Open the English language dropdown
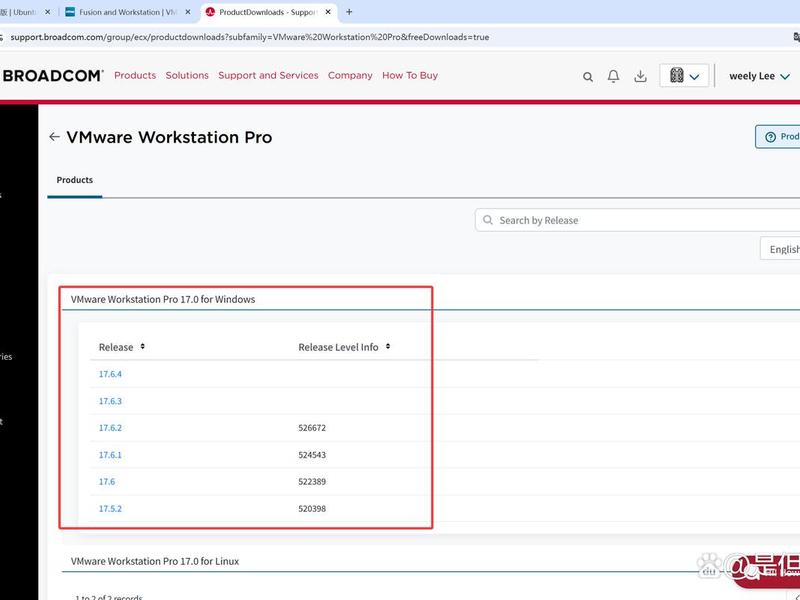The image size is (800, 600). (780, 248)
